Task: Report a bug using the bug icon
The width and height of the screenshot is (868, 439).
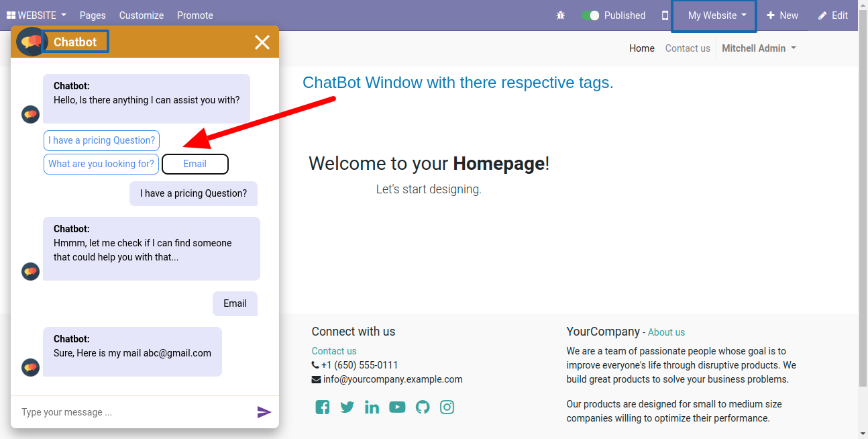Action: (561, 15)
